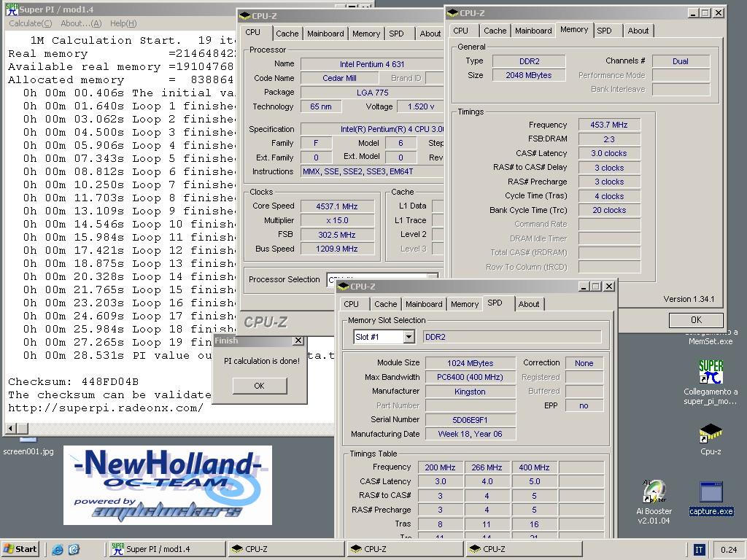Expand the Slot #1 memory slot dropdown
This screenshot has height=560, width=747.
[409, 337]
